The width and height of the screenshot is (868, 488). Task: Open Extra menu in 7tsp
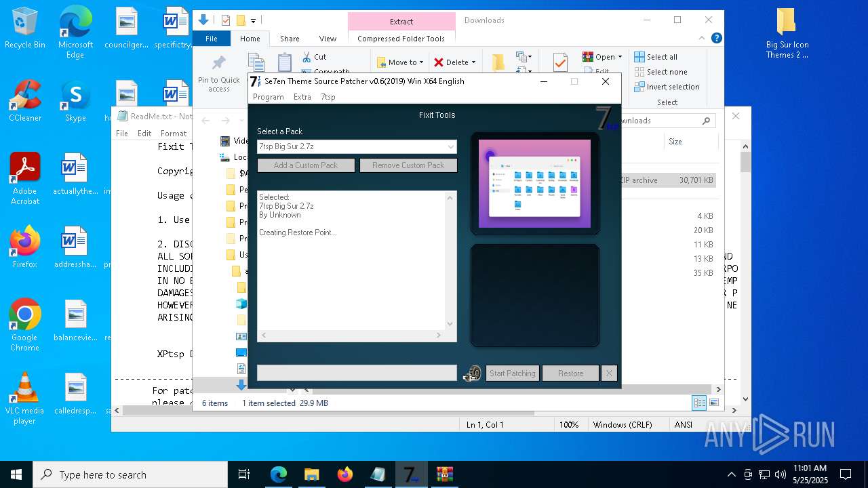(302, 97)
